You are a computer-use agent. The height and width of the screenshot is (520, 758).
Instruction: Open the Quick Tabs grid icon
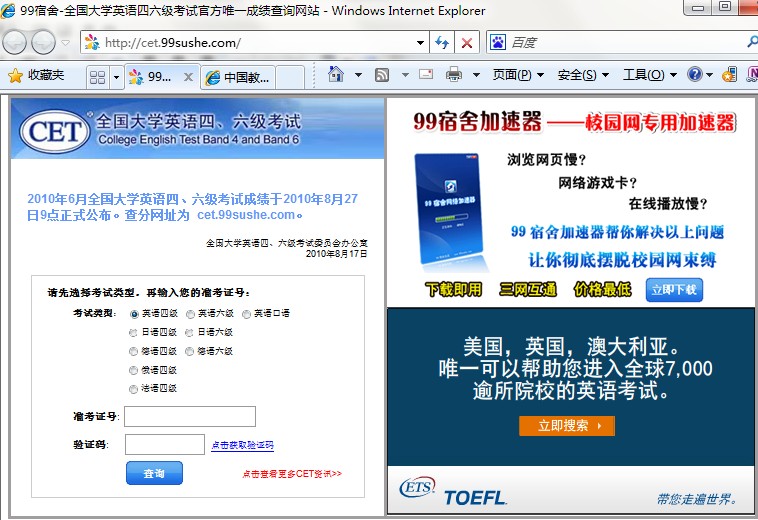click(x=98, y=77)
